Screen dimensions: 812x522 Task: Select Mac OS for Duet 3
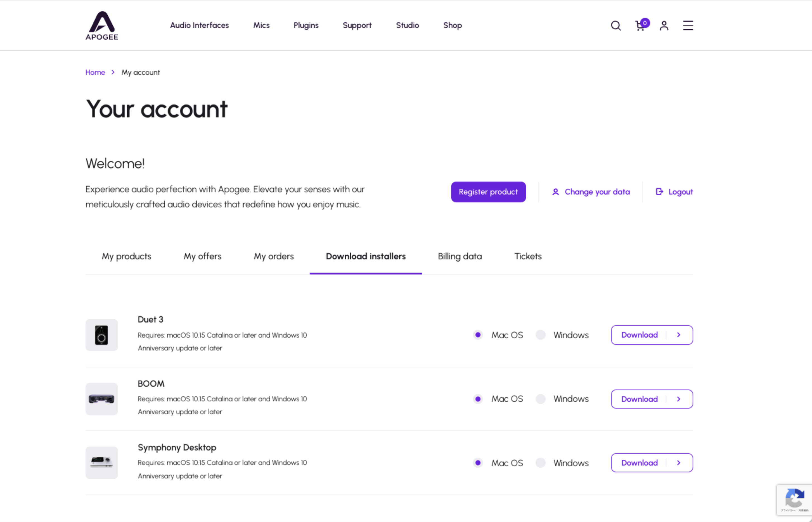click(478, 335)
